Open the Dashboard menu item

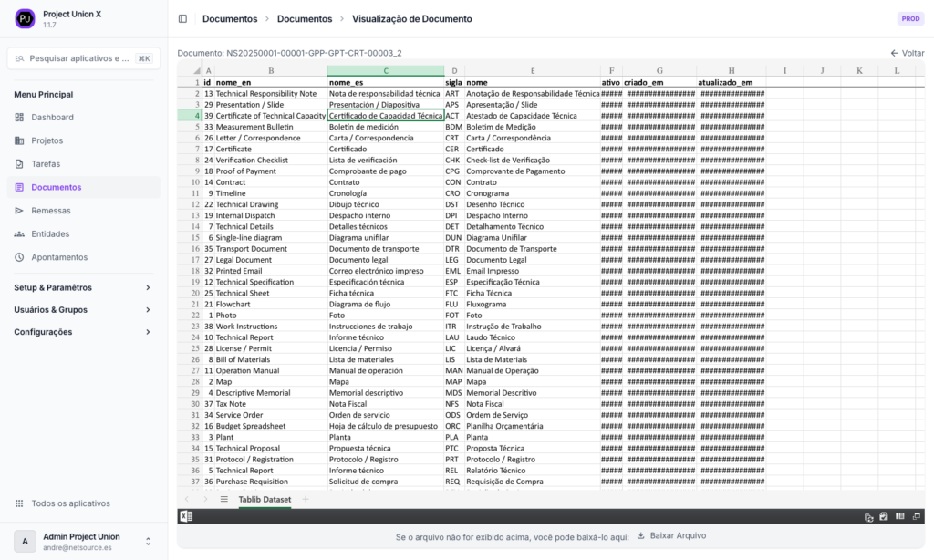[83, 118]
